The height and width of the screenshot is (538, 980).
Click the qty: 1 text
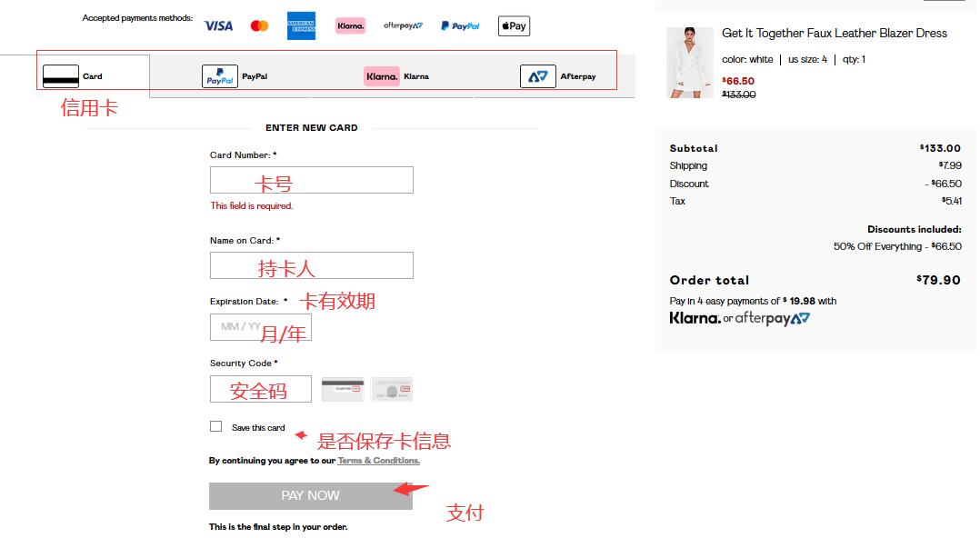(854, 59)
